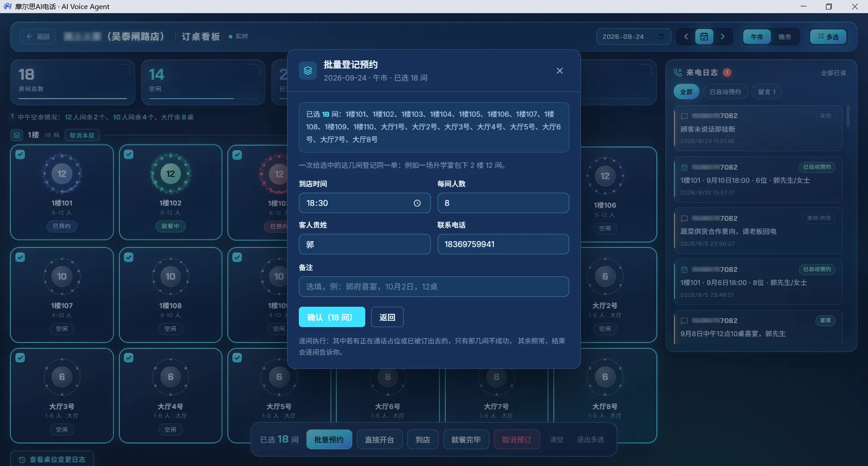
Task: Click the 1楼 floor layers icon
Action: pos(17,135)
